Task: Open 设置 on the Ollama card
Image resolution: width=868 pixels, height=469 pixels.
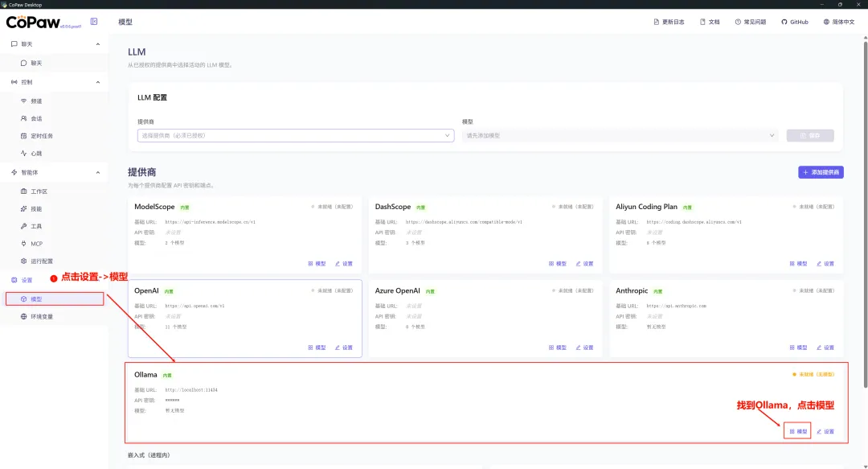Action: 825,431
